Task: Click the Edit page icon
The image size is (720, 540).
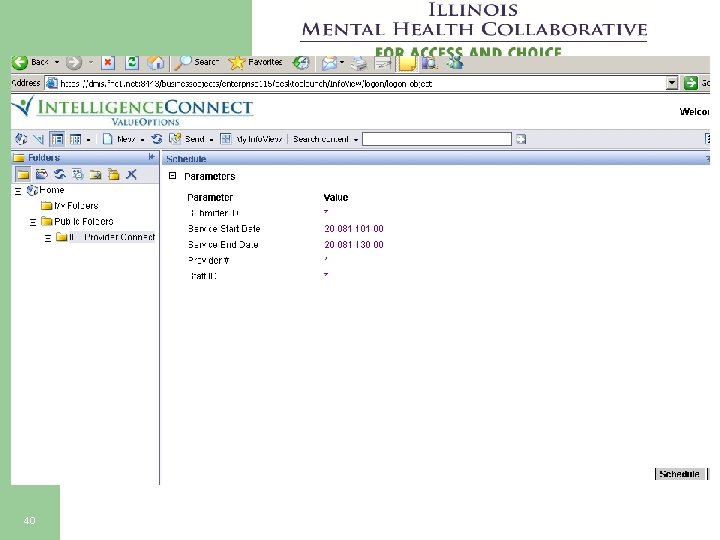Action: click(x=382, y=63)
